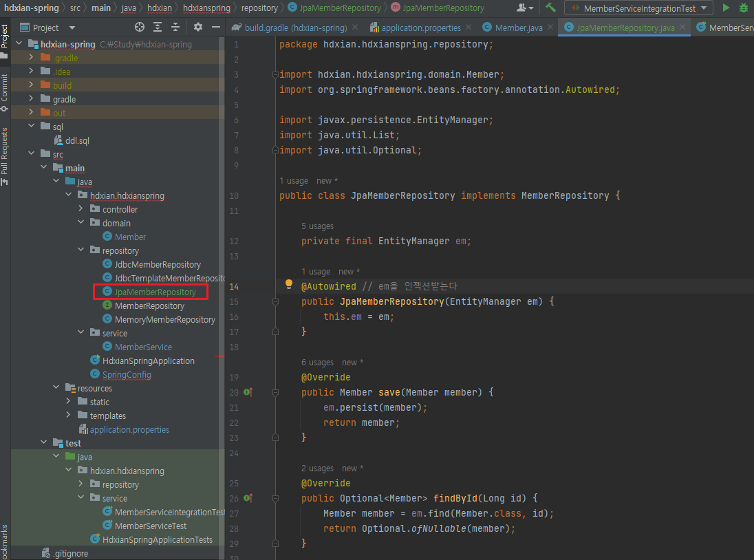The image size is (754, 560).
Task: Open the run configuration dropdown MemberServiceIntegrationTest
Action: pos(639,8)
